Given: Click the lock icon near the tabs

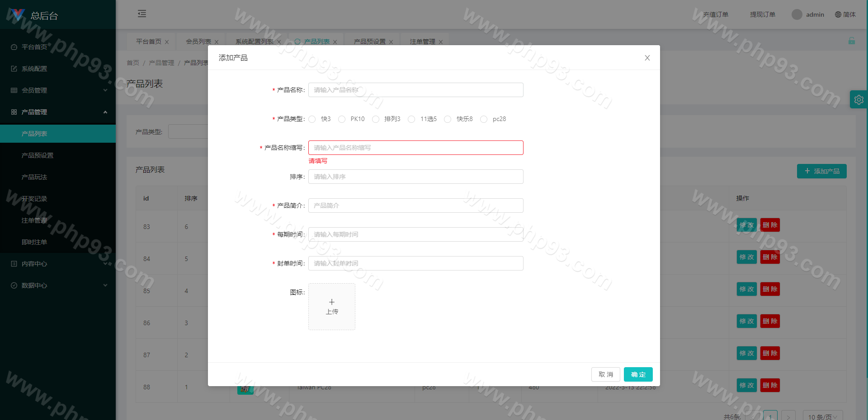Looking at the screenshot, I should [x=851, y=41].
